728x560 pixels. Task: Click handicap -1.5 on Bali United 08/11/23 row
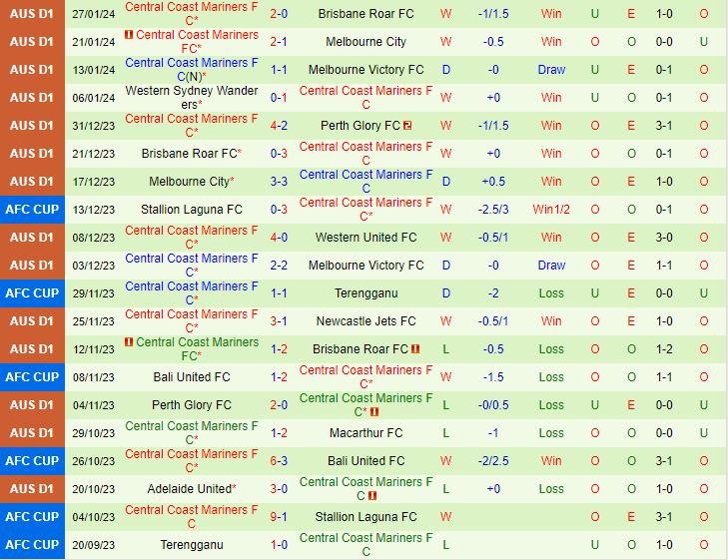coord(493,376)
